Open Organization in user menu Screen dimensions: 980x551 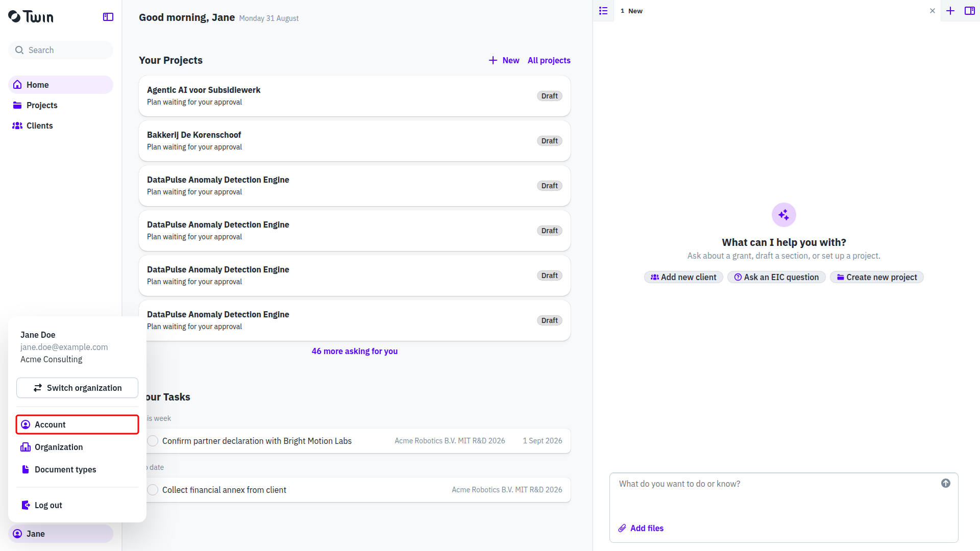click(x=77, y=447)
